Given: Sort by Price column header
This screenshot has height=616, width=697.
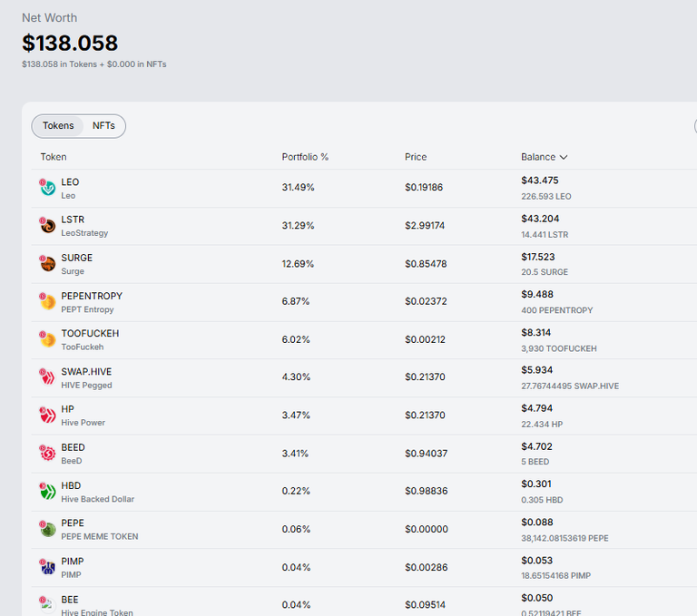Looking at the screenshot, I should click(x=416, y=157).
